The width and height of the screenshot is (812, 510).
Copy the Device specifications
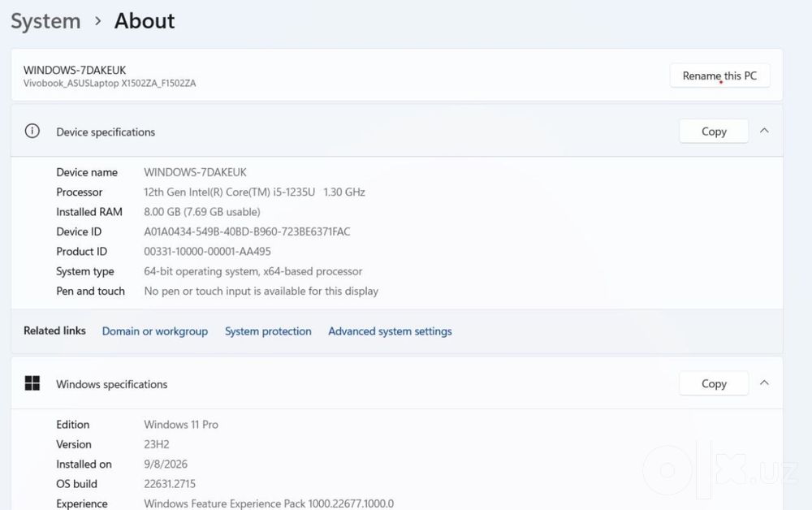714,132
